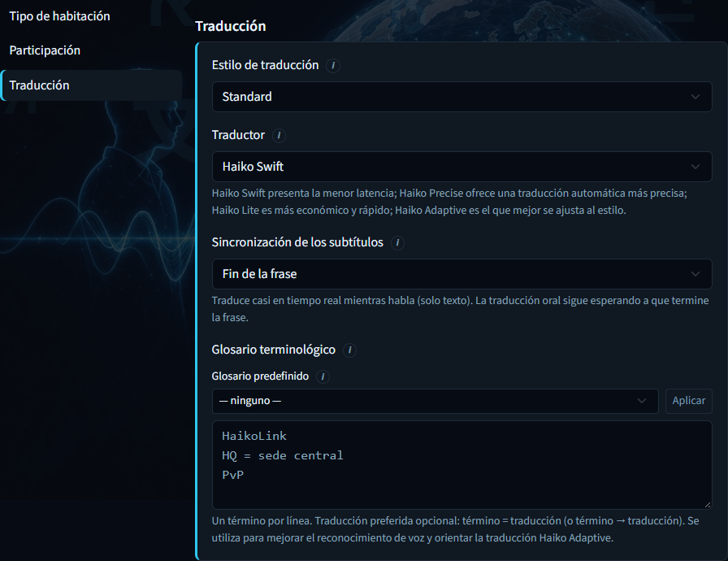The width and height of the screenshot is (728, 561).
Task: Click inside the glossary terms text area
Action: 462,465
